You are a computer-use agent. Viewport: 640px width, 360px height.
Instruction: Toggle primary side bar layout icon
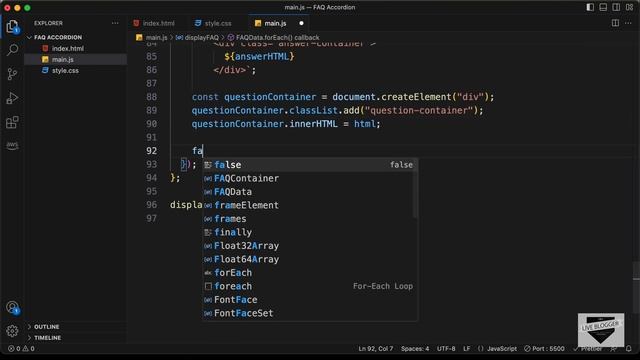(x=590, y=7)
